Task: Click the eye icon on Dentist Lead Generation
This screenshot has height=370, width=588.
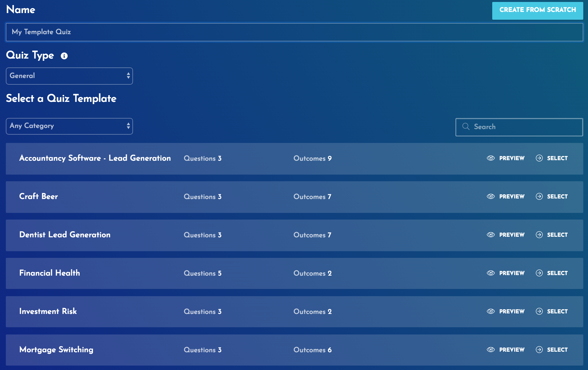Action: 490,235
